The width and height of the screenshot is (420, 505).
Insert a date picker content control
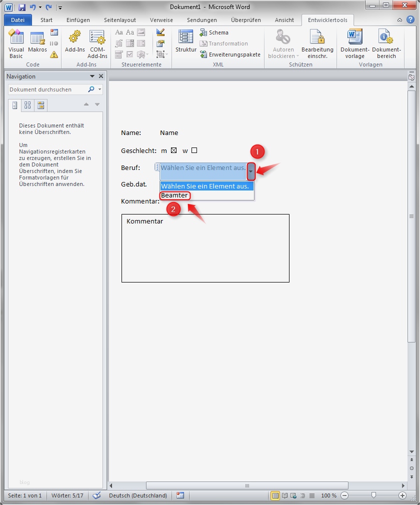(x=119, y=54)
